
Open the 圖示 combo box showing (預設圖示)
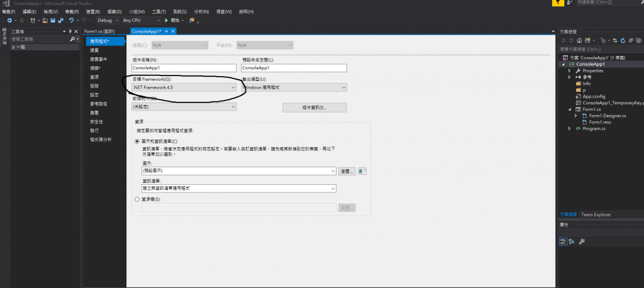click(238, 171)
